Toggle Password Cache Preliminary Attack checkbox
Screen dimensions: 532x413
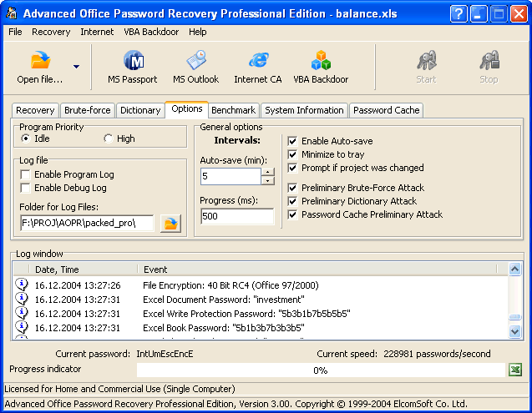292,214
